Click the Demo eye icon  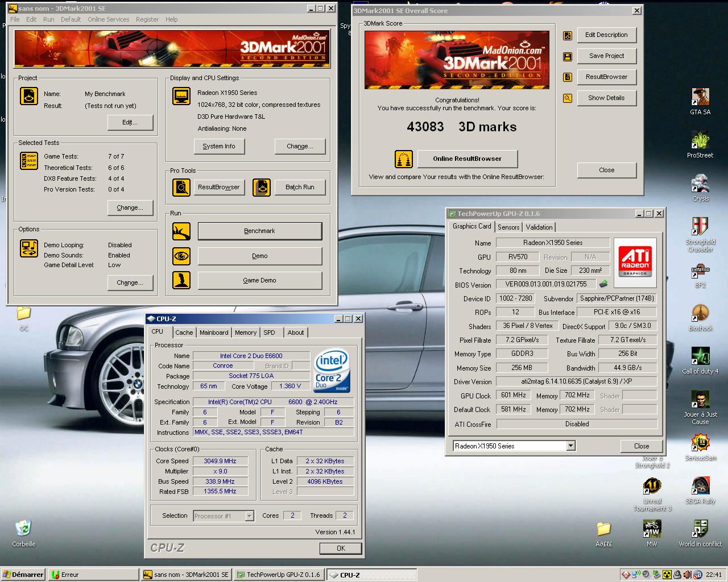tap(181, 256)
